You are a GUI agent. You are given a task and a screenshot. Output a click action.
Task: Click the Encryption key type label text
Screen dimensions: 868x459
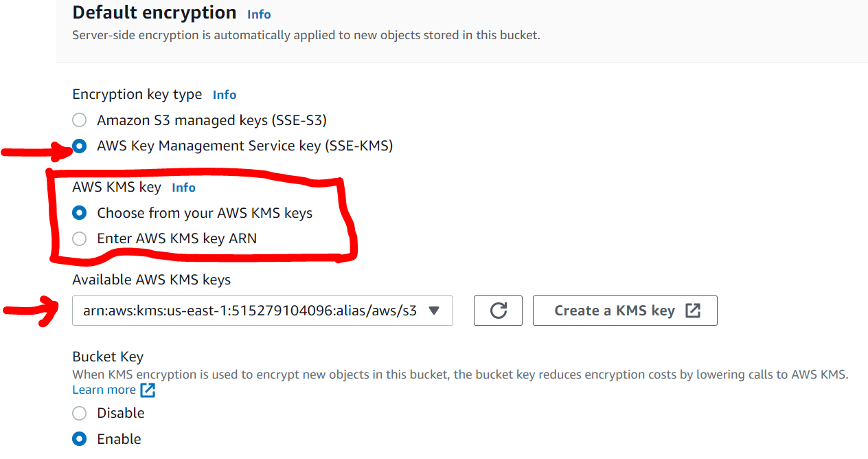pyautogui.click(x=137, y=94)
